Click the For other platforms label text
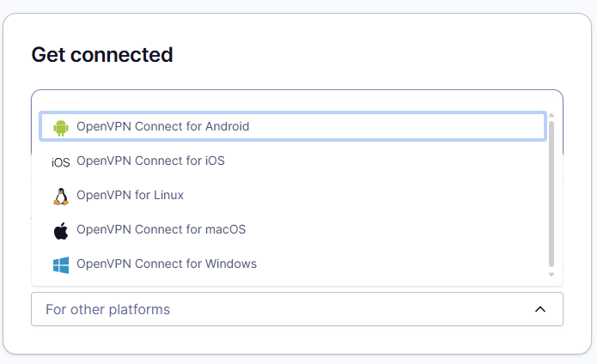This screenshot has width=597, height=364. [107, 309]
